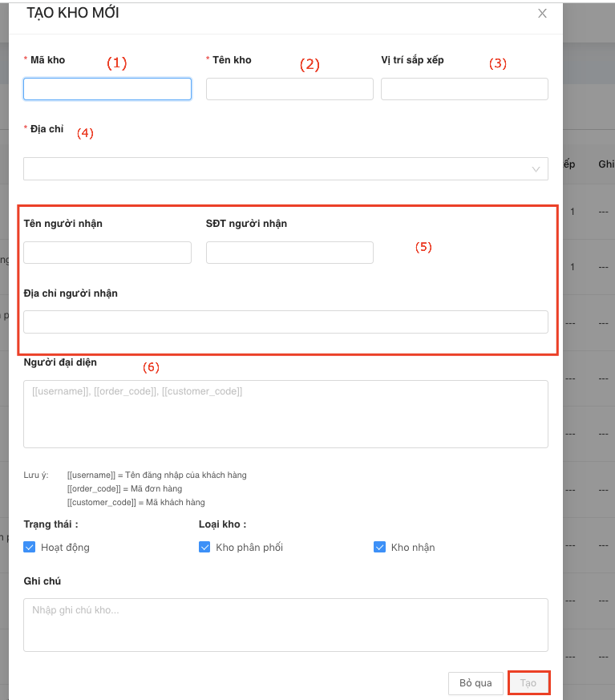This screenshot has height=700, width=615.
Task: Disable the Kho nhận checkbox
Action: [379, 548]
